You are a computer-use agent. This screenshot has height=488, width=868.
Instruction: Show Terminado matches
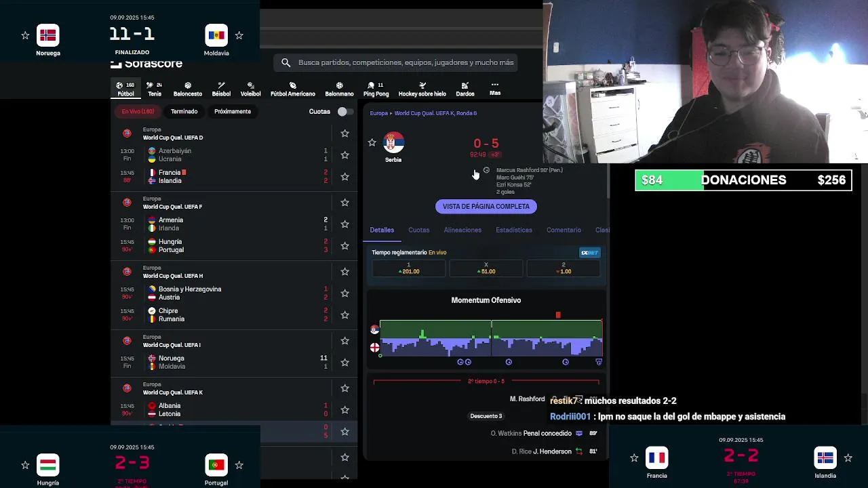coord(184,111)
